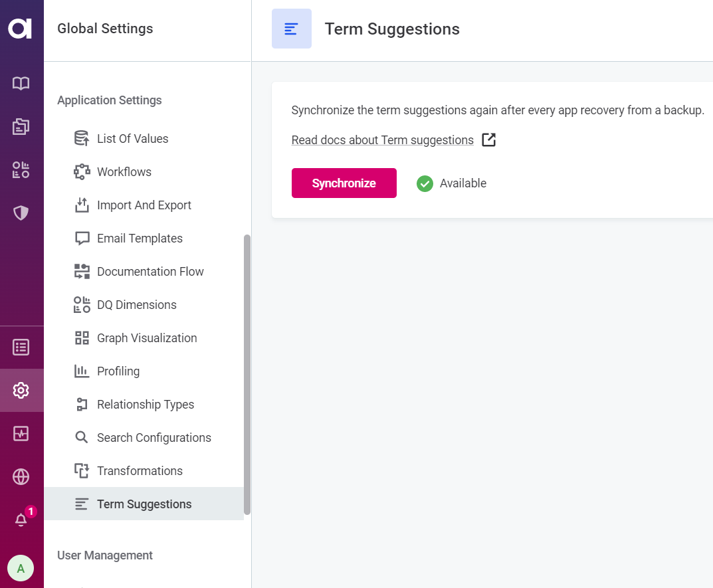Click the user avatar at bottom left

[21, 568]
